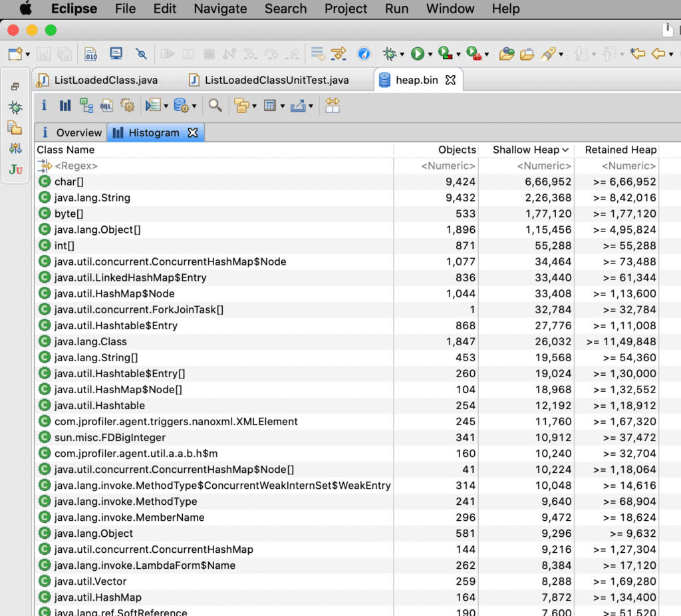Open the Project menu

(346, 9)
